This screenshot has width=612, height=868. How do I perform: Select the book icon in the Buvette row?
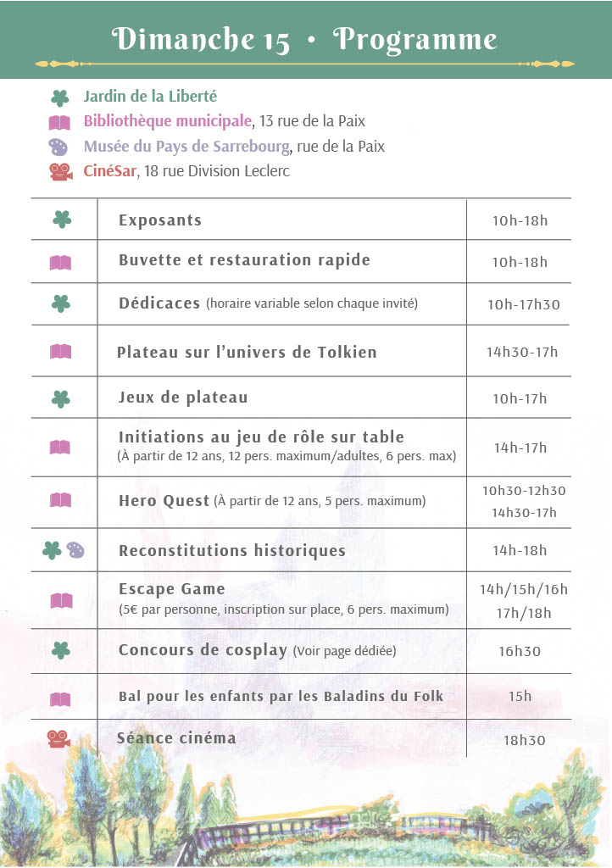[60, 263]
